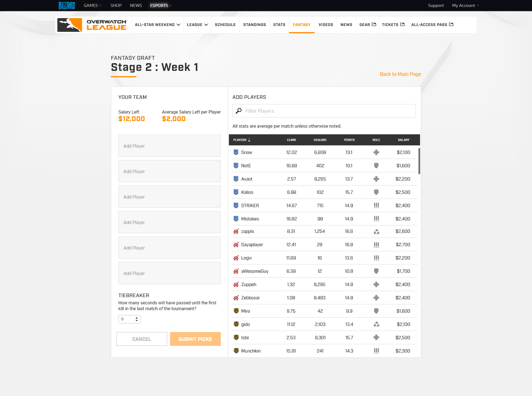Click the SUBMIT PICKS button

pyautogui.click(x=195, y=339)
